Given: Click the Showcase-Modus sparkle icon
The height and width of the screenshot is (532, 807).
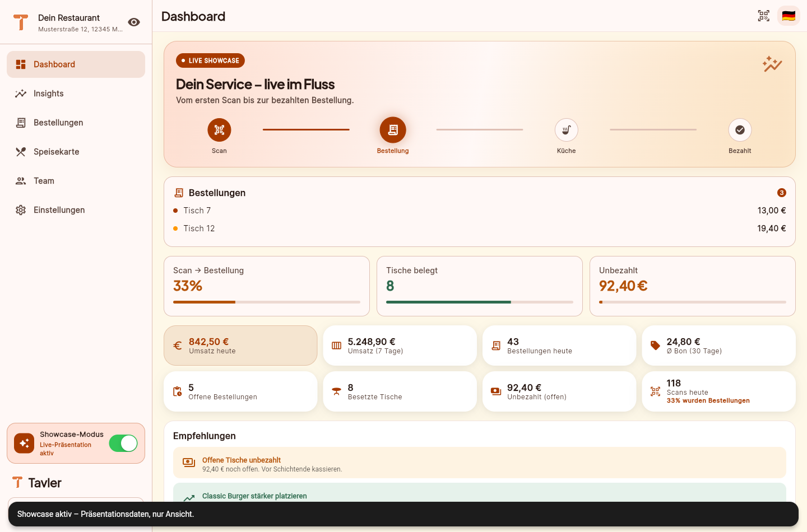Looking at the screenshot, I should coord(24,444).
